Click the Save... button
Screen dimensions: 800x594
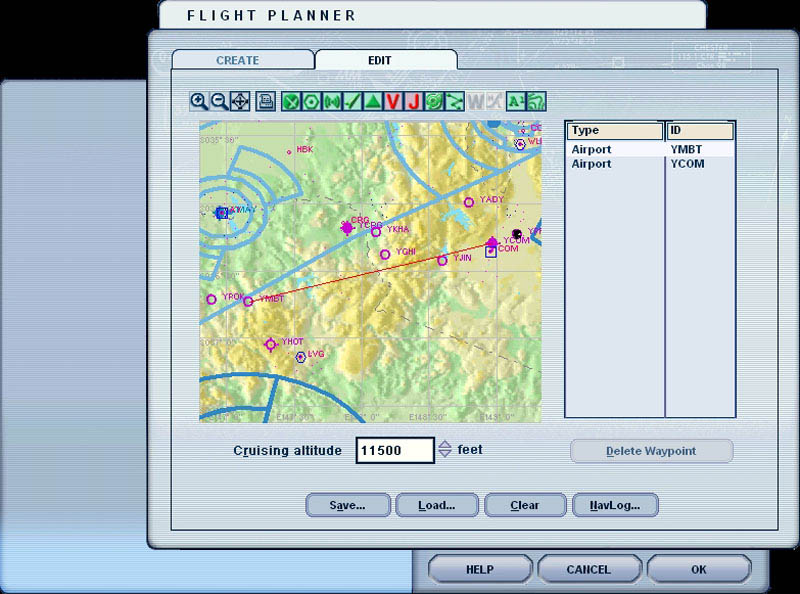348,505
